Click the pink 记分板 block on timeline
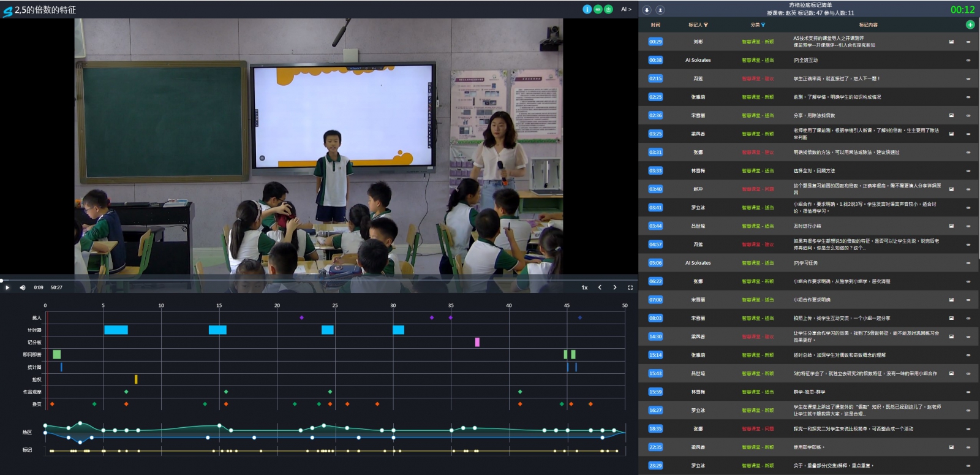Image resolution: width=980 pixels, height=475 pixels. tap(477, 342)
